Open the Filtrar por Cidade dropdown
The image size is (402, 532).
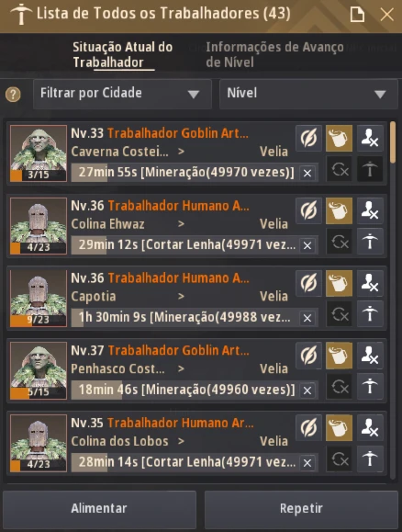coord(122,94)
